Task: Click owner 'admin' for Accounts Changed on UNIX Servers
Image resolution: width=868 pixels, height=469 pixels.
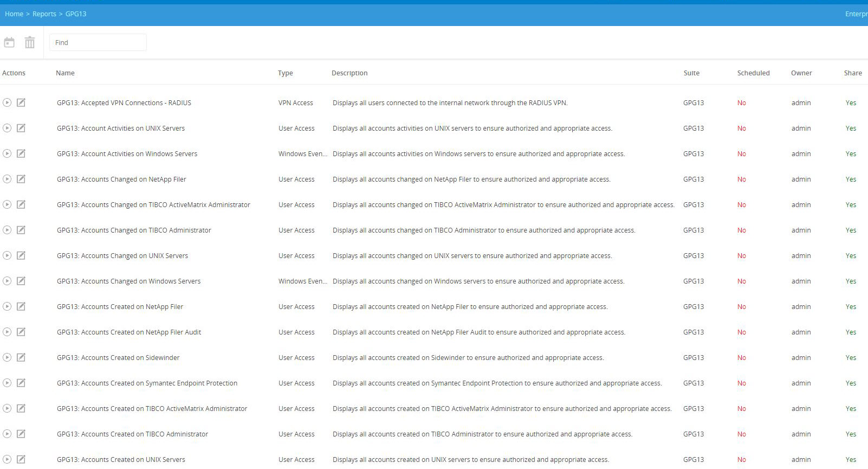Action: click(801, 256)
